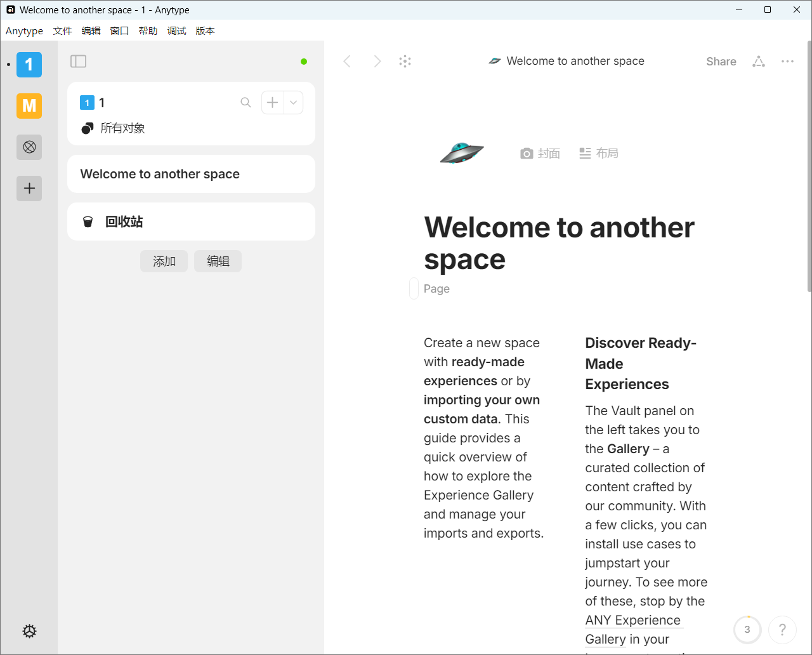This screenshot has height=655, width=812.
Task: Open the orange M space
Action: (x=29, y=106)
